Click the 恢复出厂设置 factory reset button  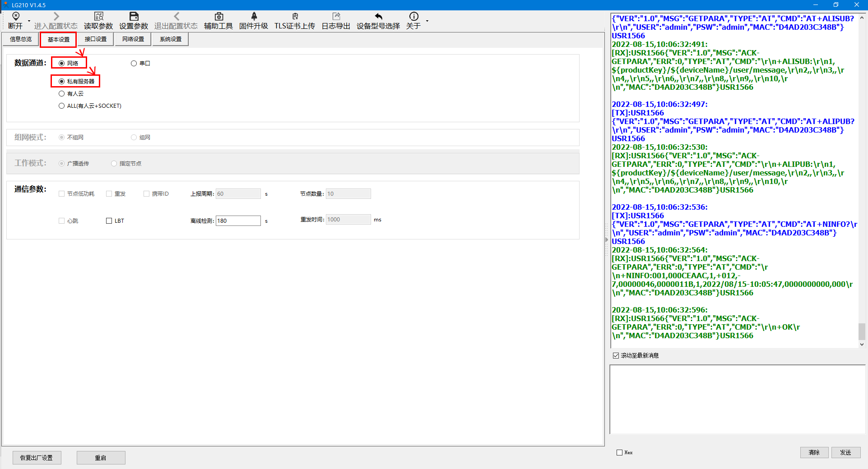click(x=37, y=458)
